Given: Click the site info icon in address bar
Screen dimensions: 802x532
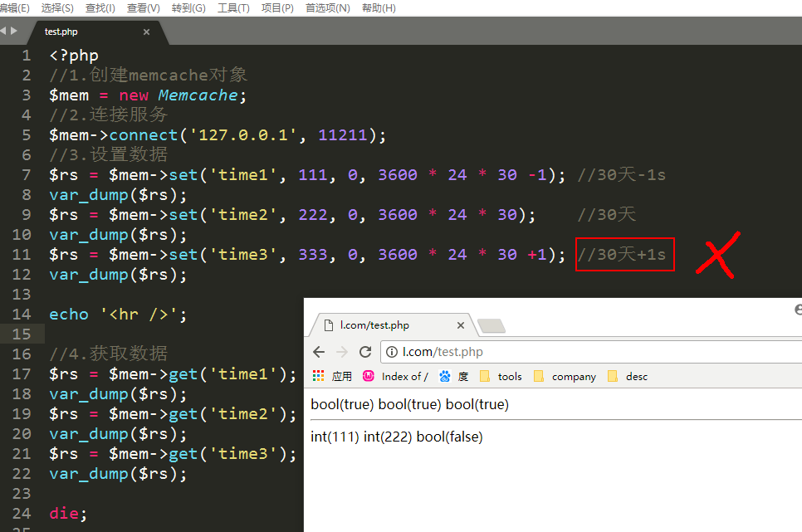Looking at the screenshot, I should pos(393,352).
